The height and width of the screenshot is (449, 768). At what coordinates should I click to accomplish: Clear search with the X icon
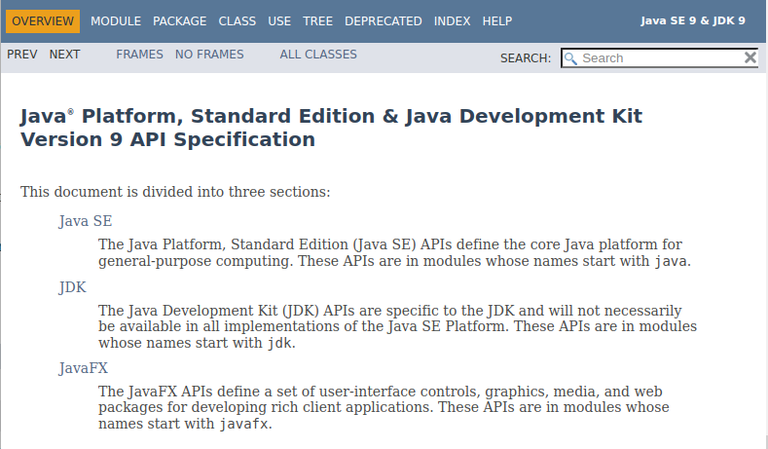click(750, 58)
